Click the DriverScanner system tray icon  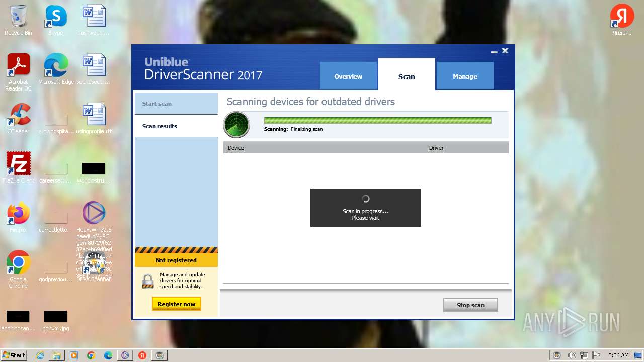click(x=557, y=355)
